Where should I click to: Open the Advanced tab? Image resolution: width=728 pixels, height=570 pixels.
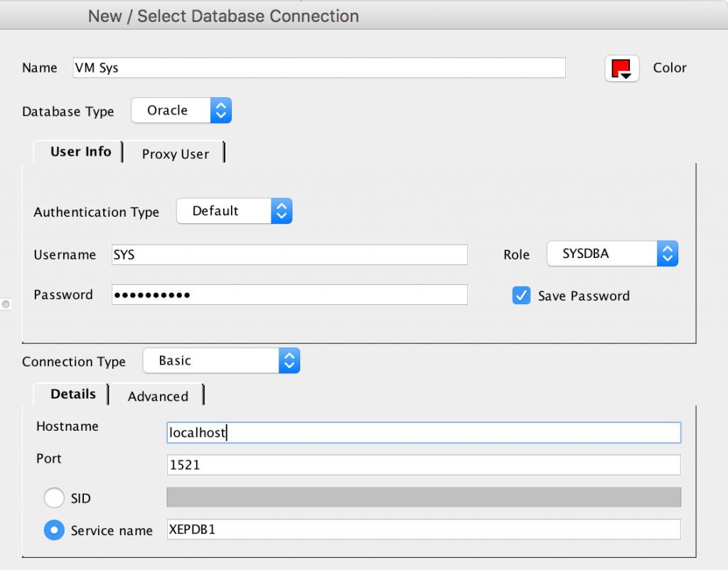(157, 396)
